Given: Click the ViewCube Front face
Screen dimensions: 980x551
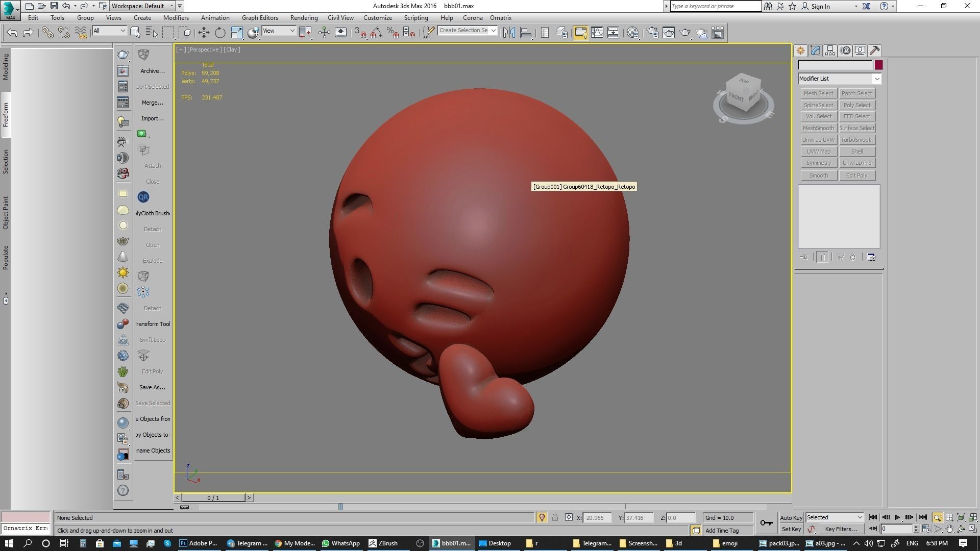Looking at the screenshot, I should (x=737, y=96).
